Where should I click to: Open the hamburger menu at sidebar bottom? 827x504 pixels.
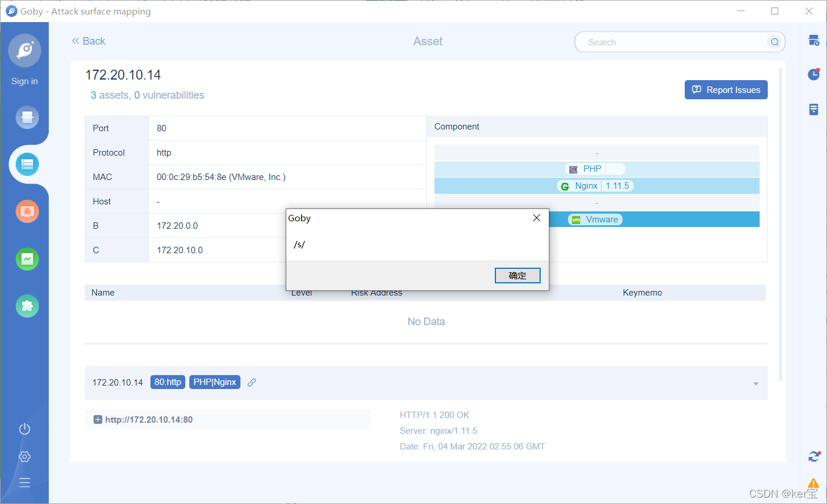point(24,483)
